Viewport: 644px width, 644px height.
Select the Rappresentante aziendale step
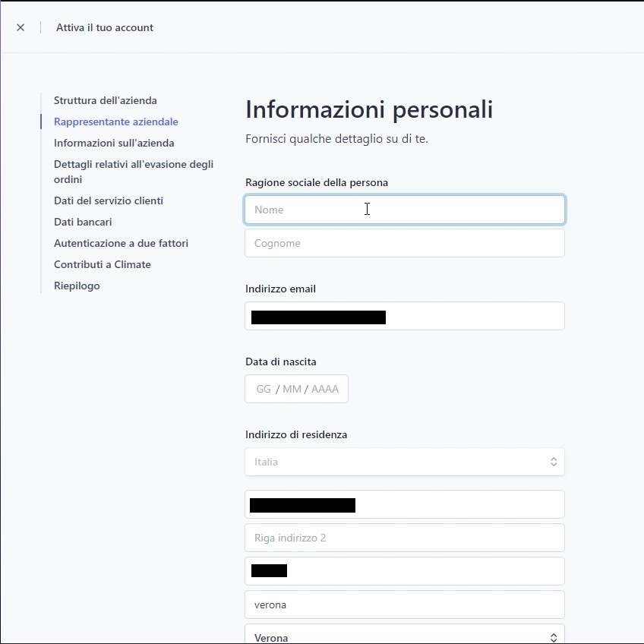115,122
